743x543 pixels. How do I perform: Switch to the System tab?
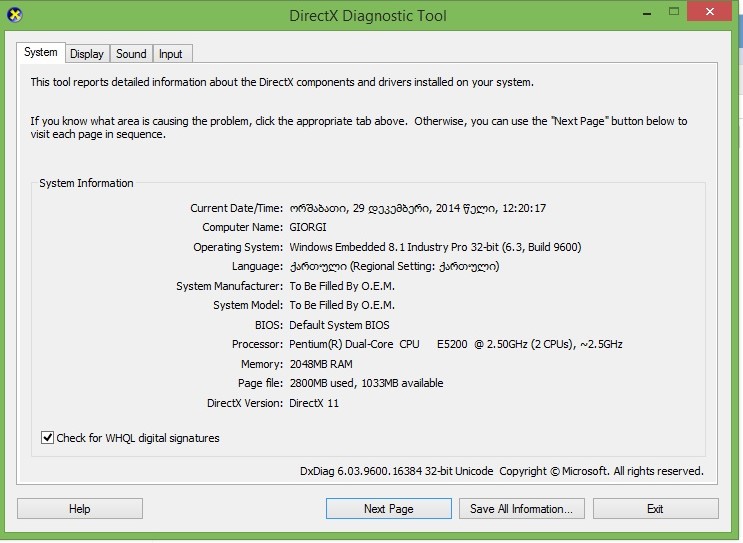(41, 52)
